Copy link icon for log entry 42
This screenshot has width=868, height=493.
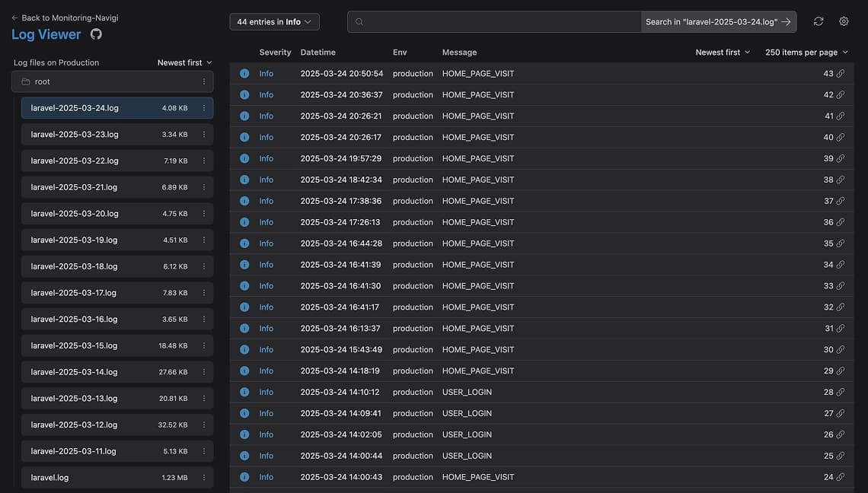[x=841, y=94]
